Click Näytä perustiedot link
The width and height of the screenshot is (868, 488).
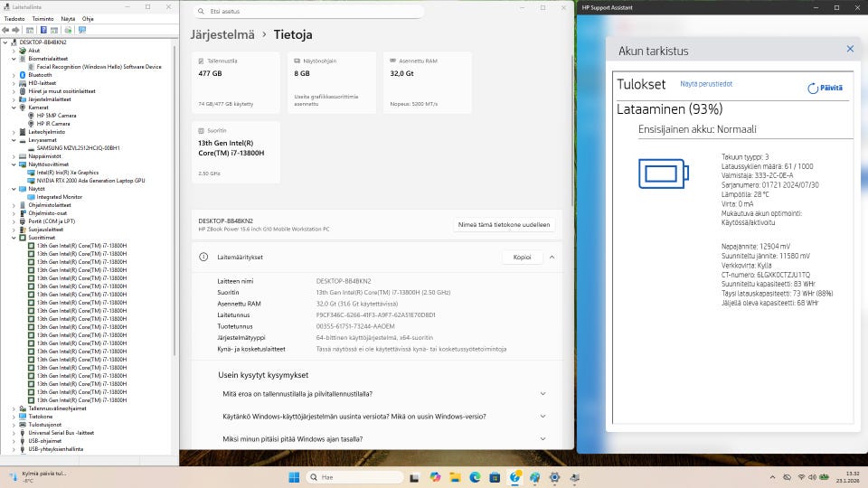pos(706,84)
